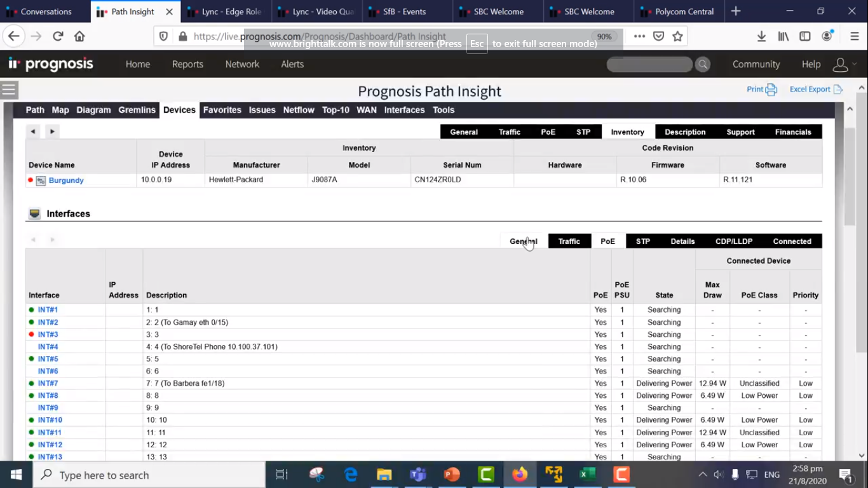Click the previous arrow above the Device Name column

click(x=33, y=132)
